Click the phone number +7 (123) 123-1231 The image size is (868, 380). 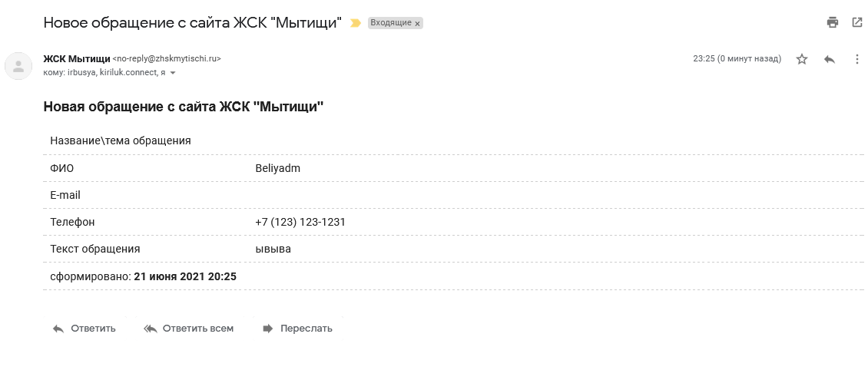click(300, 223)
